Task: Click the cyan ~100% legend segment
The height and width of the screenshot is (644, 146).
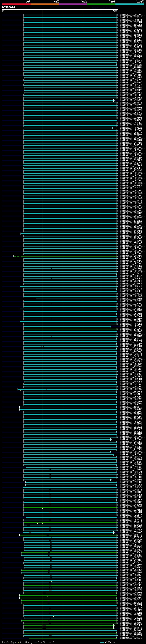Action: coord(130,4)
